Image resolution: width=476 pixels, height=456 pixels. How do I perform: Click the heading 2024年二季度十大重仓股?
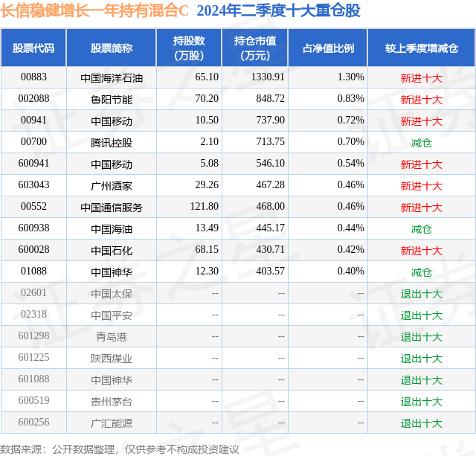coord(278,10)
